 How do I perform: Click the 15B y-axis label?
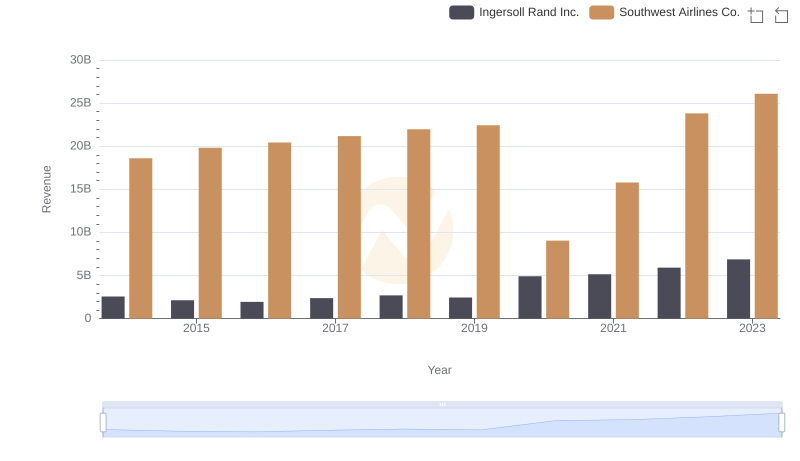point(81,189)
